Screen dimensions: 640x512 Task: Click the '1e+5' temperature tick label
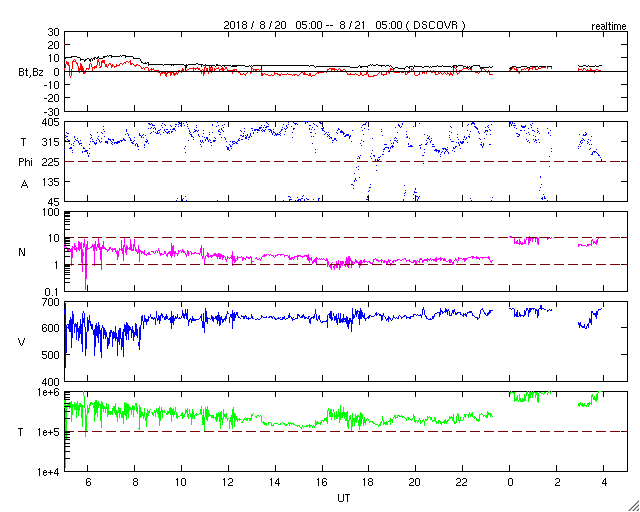click(48, 432)
